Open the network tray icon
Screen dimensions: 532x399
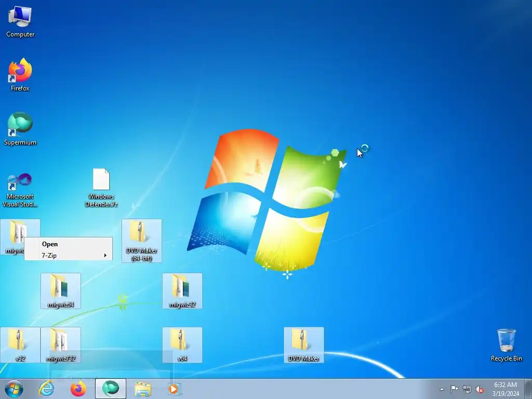[467, 389]
